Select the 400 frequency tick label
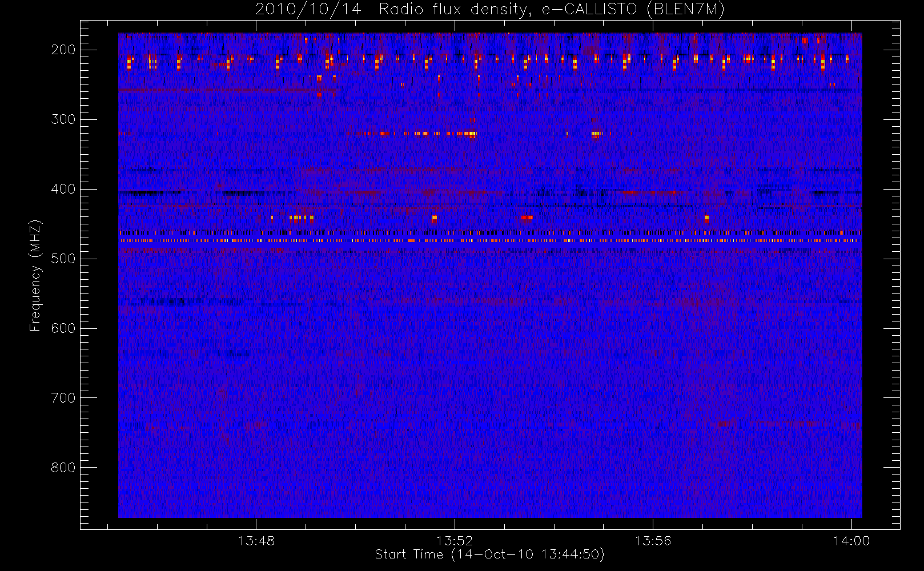The height and width of the screenshot is (571, 924). pos(63,189)
